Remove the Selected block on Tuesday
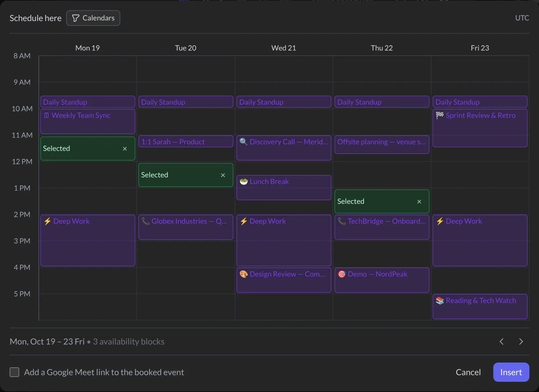The height and width of the screenshot is (392, 539). (223, 175)
